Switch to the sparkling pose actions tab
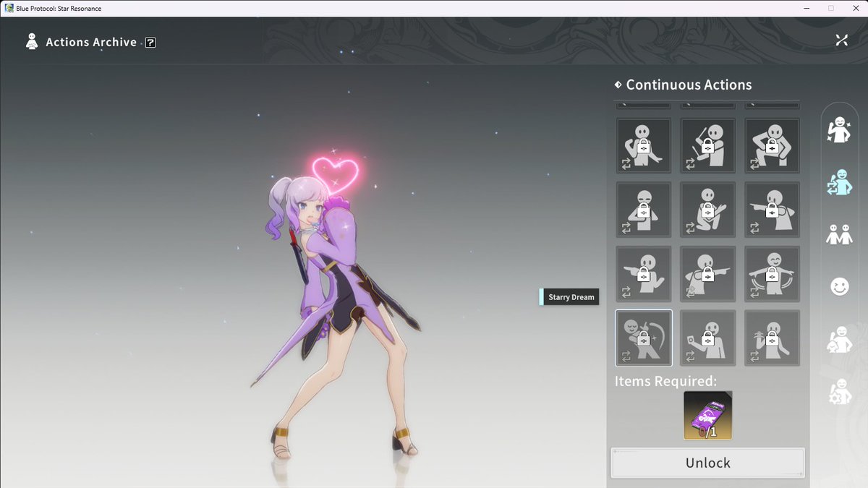This screenshot has height=488, width=868. 839,130
